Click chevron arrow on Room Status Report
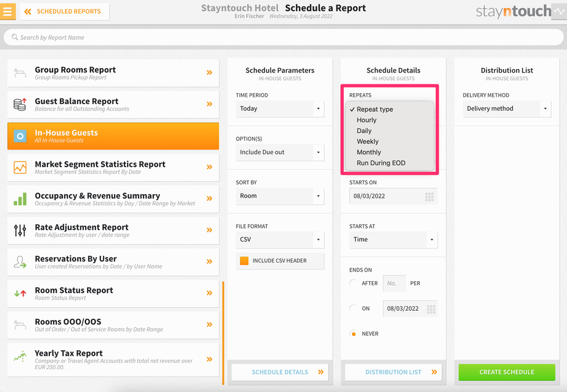567x392 pixels. [x=210, y=293]
